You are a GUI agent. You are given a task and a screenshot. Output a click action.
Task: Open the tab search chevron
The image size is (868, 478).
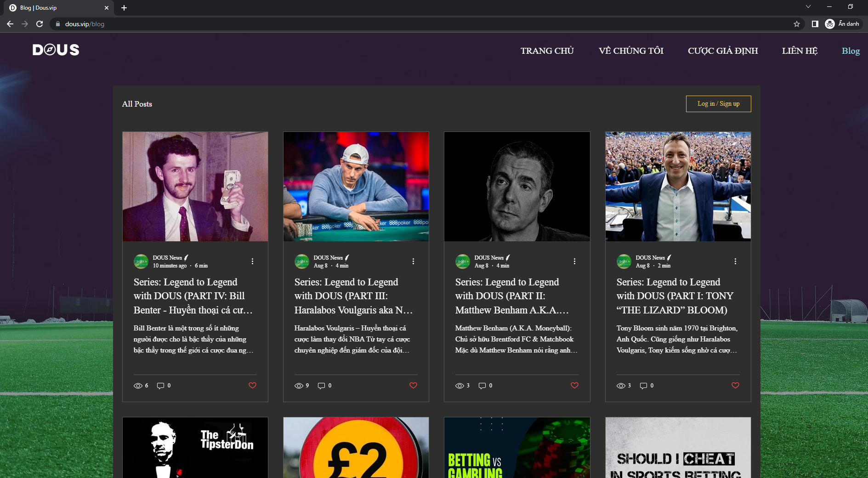(808, 7)
